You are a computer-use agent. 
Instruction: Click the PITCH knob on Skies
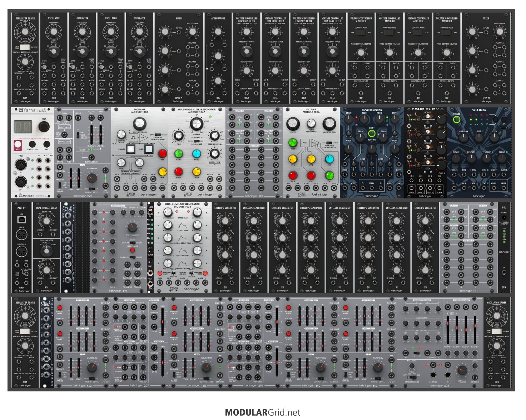(x=494, y=137)
